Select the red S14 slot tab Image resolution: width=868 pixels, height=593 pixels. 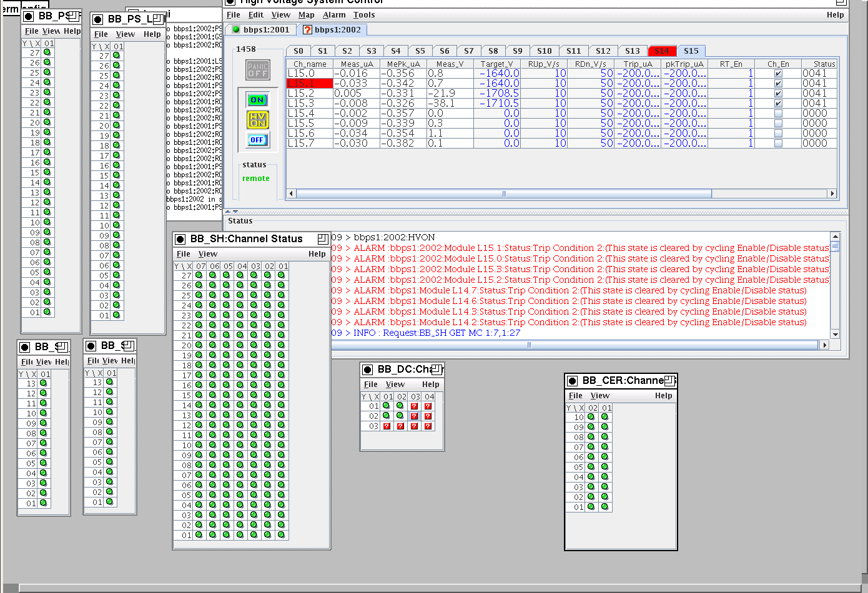tap(662, 51)
